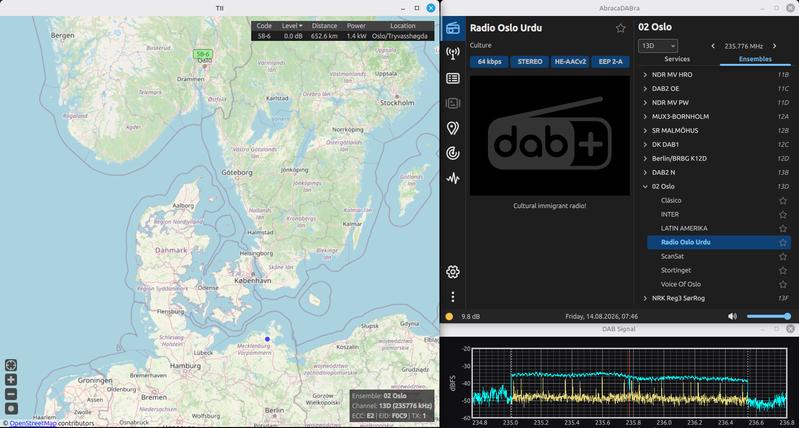This screenshot has width=799, height=428.
Task: Expand the Berlin/BRBG K12D ensemble
Action: pos(645,158)
